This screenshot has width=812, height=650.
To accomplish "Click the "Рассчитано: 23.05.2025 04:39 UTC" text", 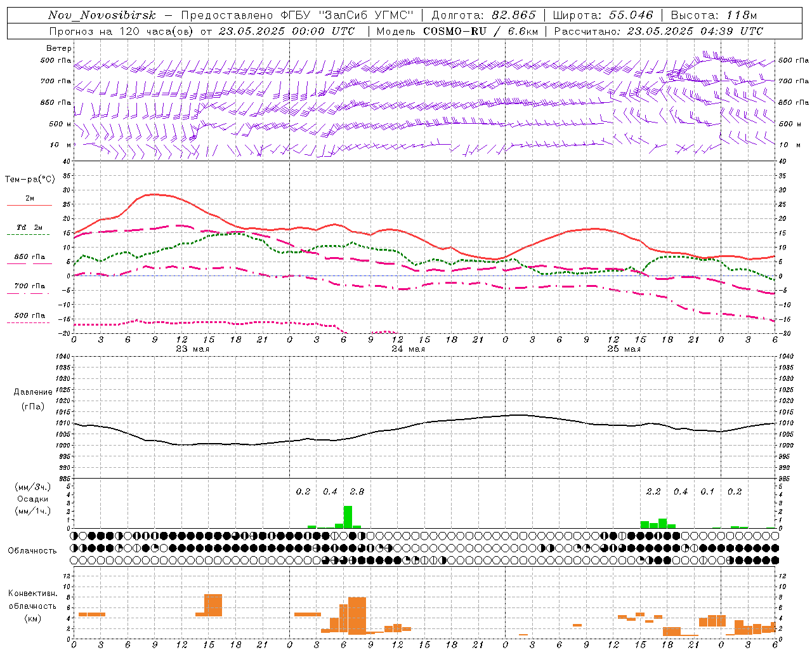I will 658,31.
